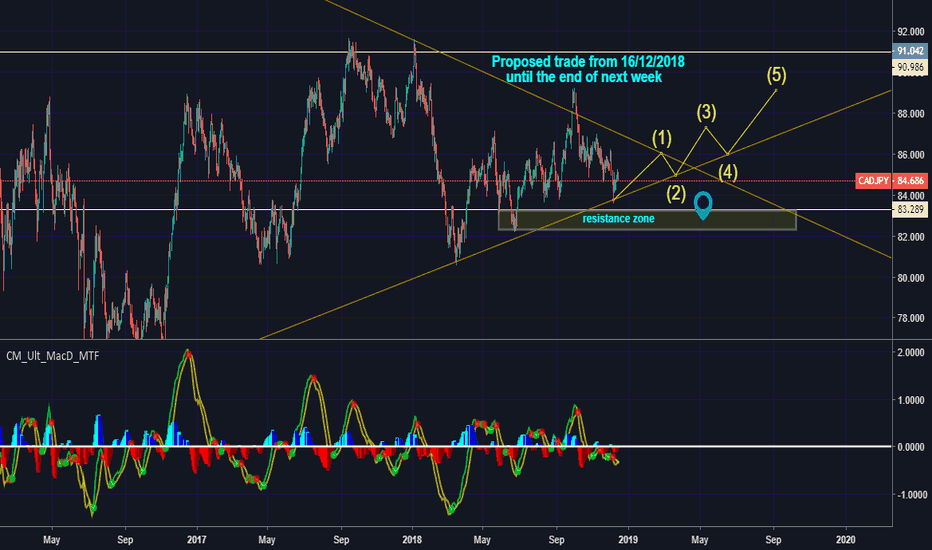Click the wave label (3)
This screenshot has width=932, height=550.
[706, 112]
